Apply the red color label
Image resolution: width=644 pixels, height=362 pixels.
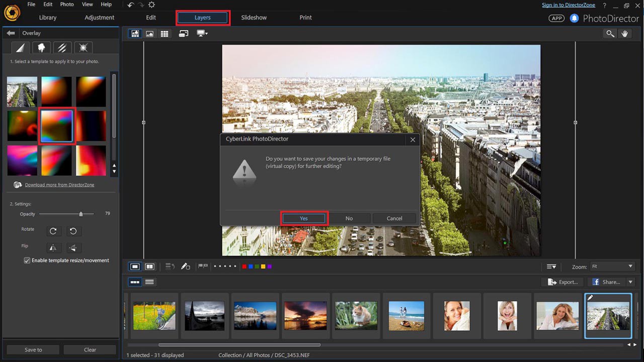click(245, 266)
